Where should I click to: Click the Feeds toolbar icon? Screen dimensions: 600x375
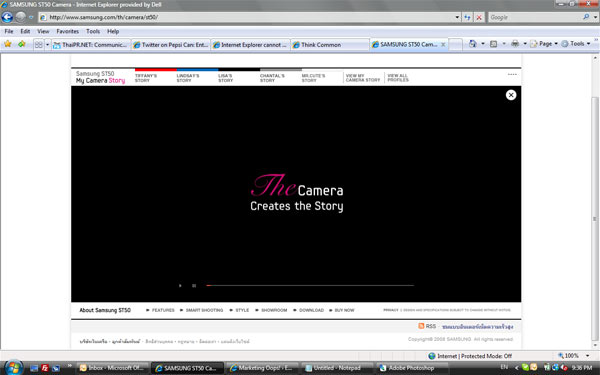(494, 44)
